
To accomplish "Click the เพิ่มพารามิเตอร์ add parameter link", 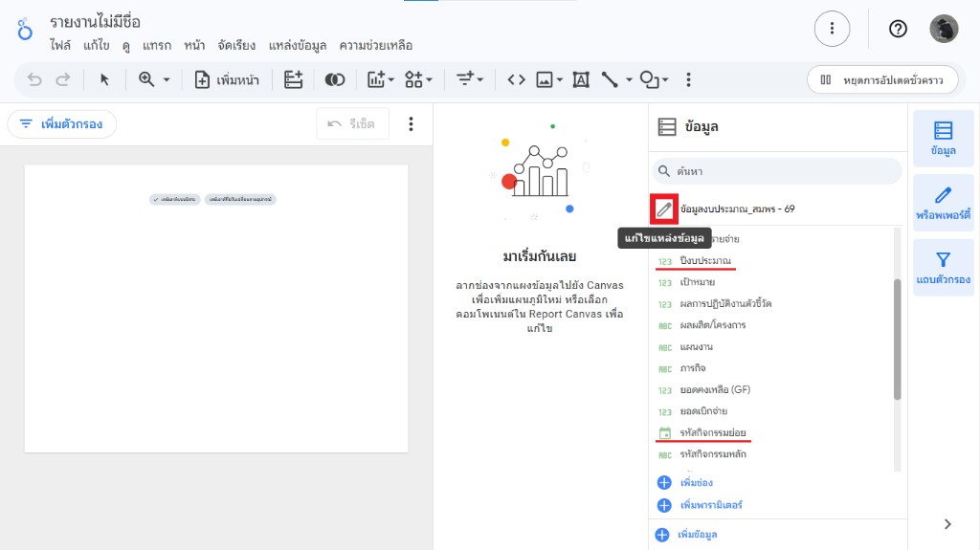I will pos(700,505).
